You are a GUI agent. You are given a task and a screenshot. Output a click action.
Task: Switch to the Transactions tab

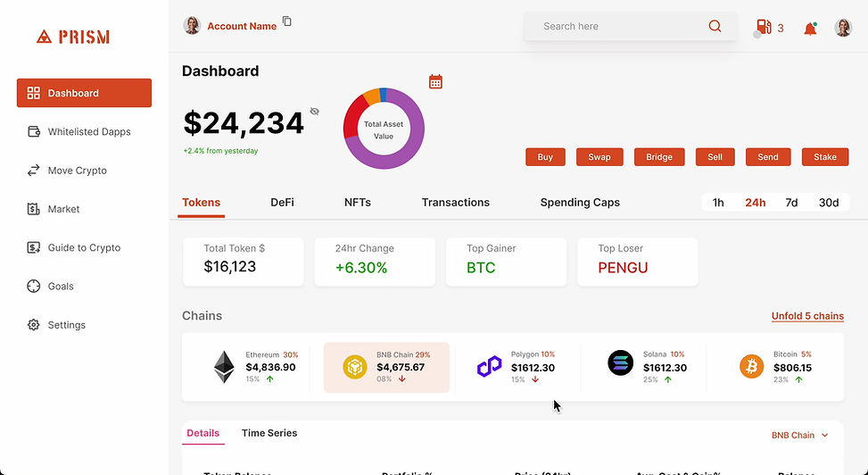(x=456, y=203)
